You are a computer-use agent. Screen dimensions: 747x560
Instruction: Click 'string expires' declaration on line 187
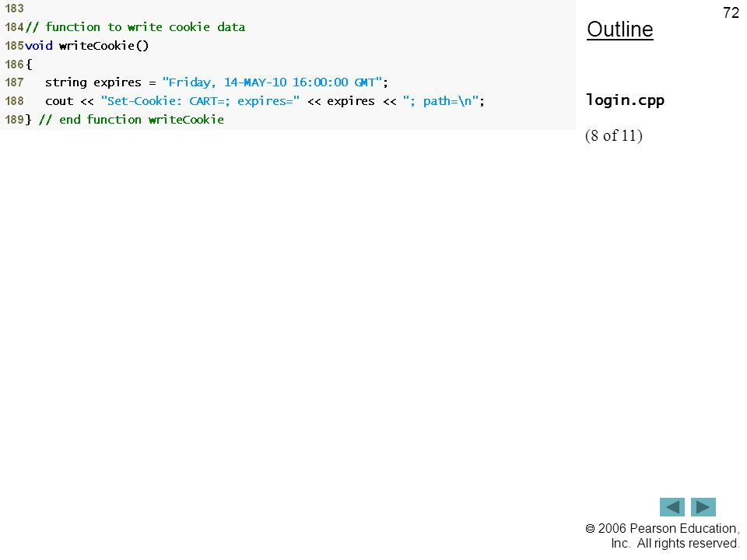click(93, 82)
